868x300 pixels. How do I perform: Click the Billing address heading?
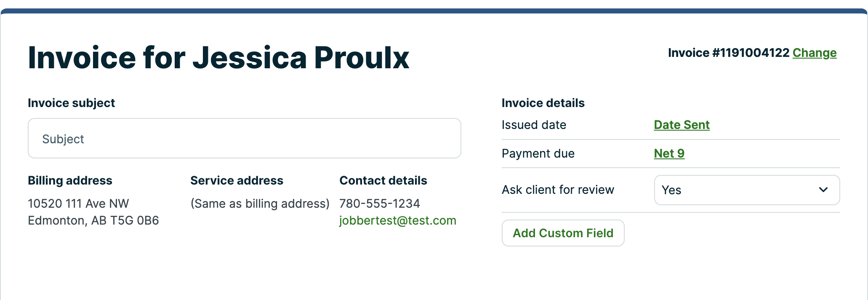click(x=70, y=180)
